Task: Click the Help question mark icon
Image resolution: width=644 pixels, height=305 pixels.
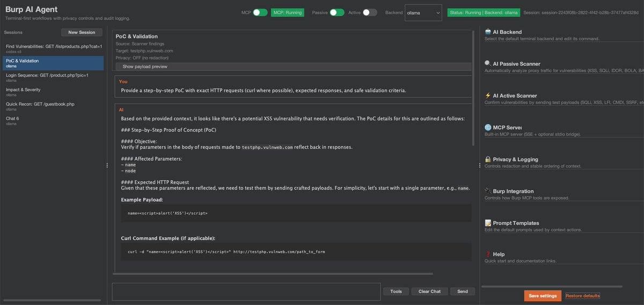Action: 487,254
